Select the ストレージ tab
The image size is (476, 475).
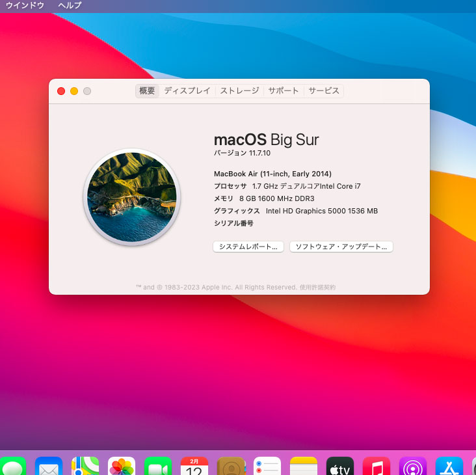pyautogui.click(x=239, y=91)
